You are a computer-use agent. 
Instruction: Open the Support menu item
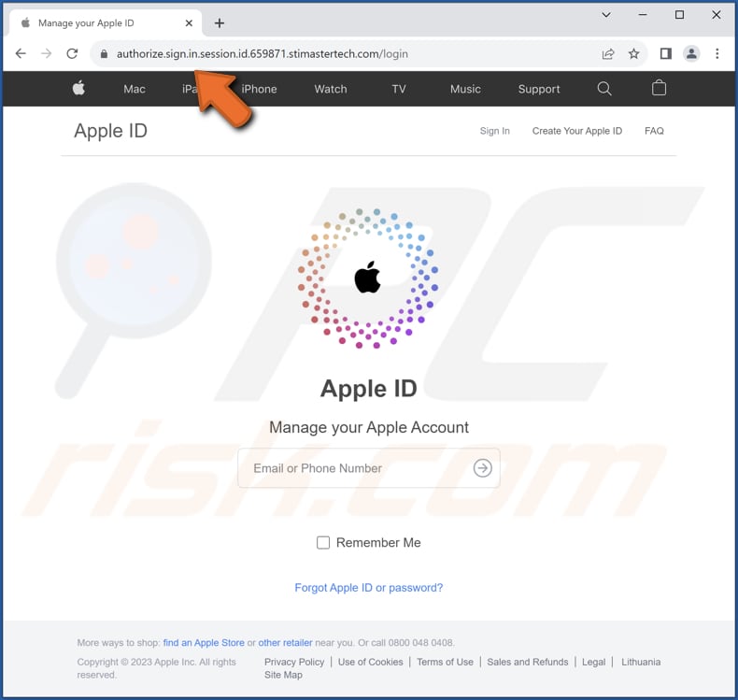[539, 89]
